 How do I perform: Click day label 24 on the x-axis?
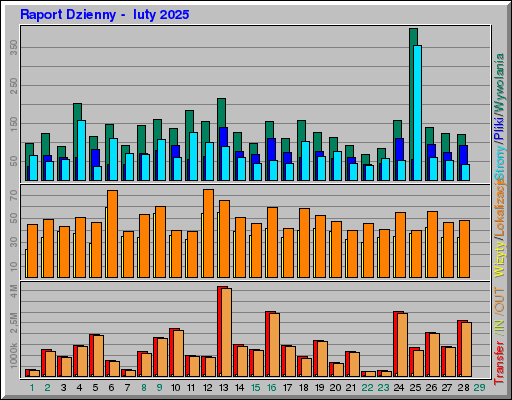399,388
